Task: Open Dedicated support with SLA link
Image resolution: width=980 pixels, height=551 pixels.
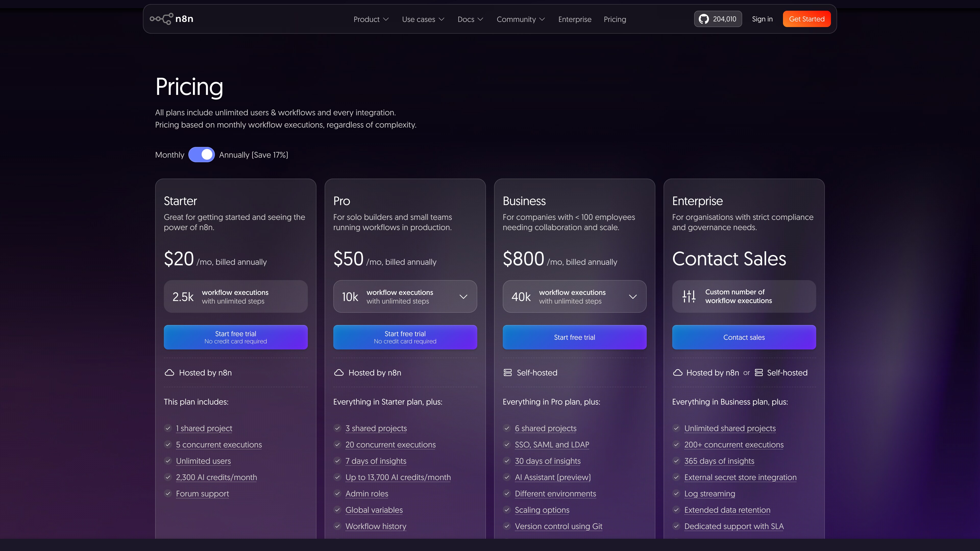Action: (734, 526)
